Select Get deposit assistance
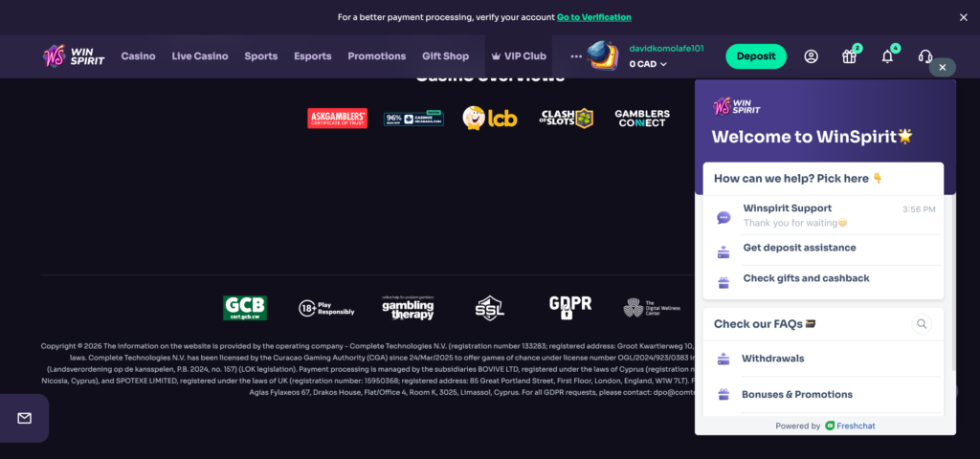The height and width of the screenshot is (459, 980). pos(823,248)
